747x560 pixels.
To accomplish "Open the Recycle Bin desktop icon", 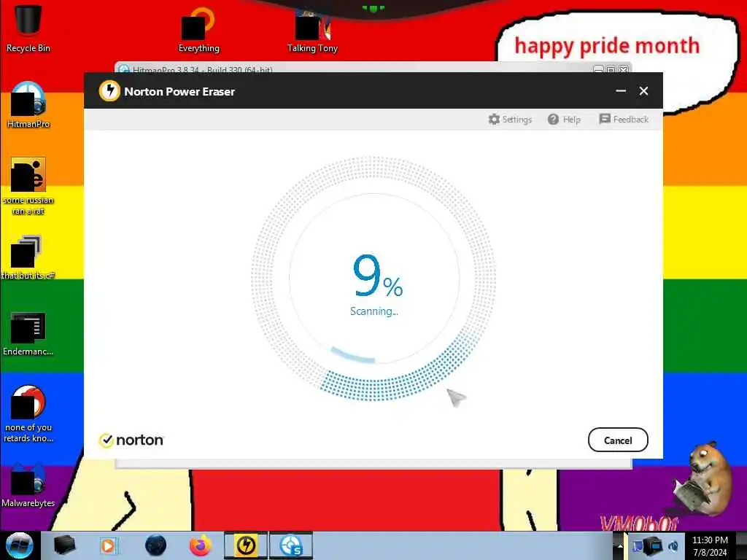I will click(28, 28).
